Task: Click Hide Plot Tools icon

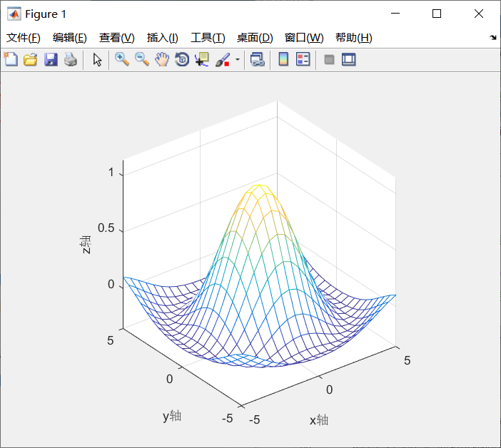Action: click(x=329, y=59)
